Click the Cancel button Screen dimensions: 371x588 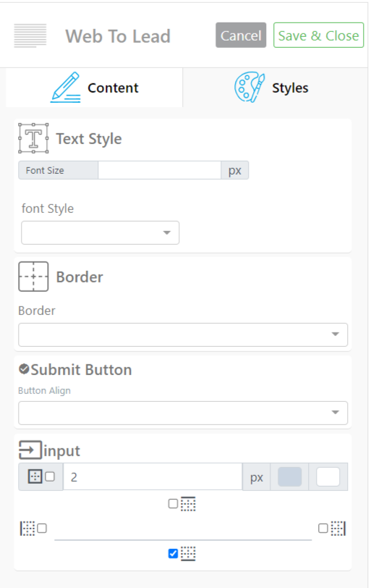(241, 35)
